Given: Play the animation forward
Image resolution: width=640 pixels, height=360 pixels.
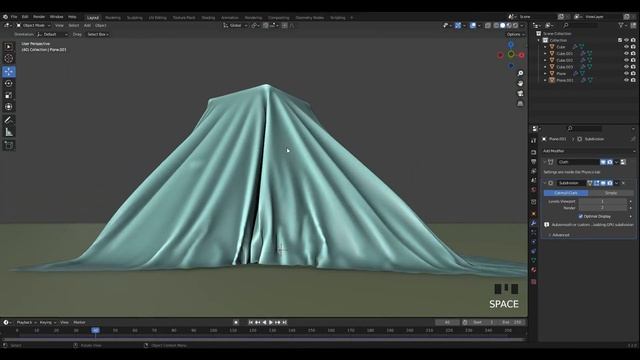Looking at the screenshot, I should click(271, 322).
